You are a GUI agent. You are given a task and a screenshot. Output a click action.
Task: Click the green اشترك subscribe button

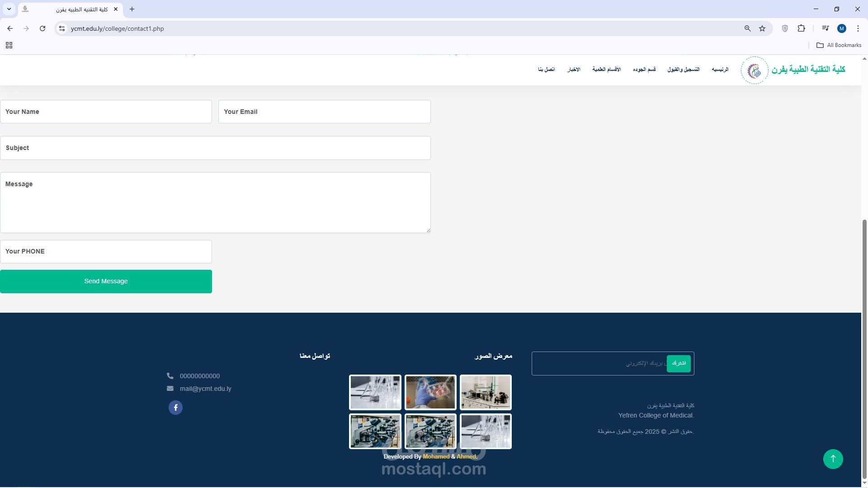pos(678,363)
